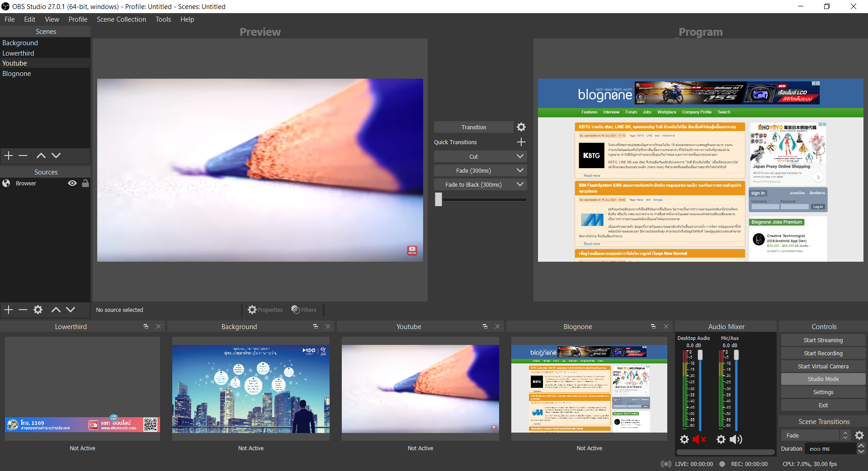
Task: Unmute Desktop Audio in the Audio Mixer
Action: [699, 439]
